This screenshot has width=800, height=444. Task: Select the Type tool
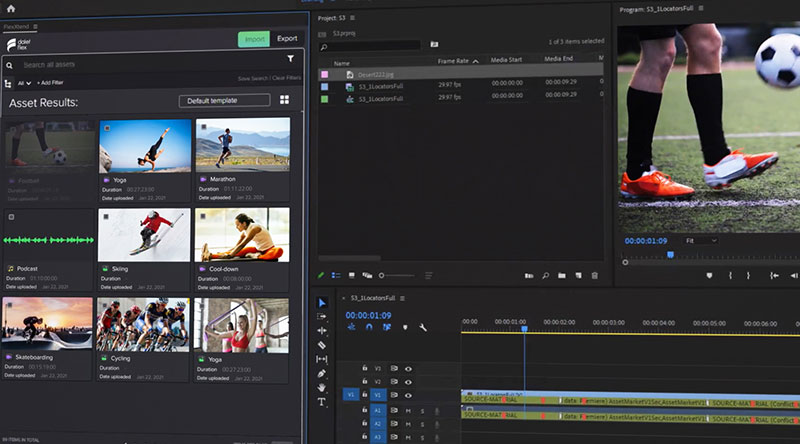click(x=321, y=402)
